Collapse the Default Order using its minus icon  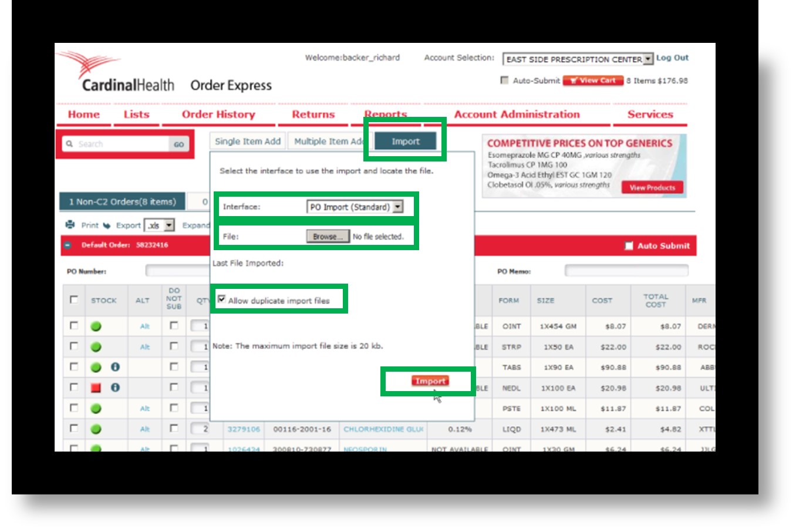click(x=68, y=245)
